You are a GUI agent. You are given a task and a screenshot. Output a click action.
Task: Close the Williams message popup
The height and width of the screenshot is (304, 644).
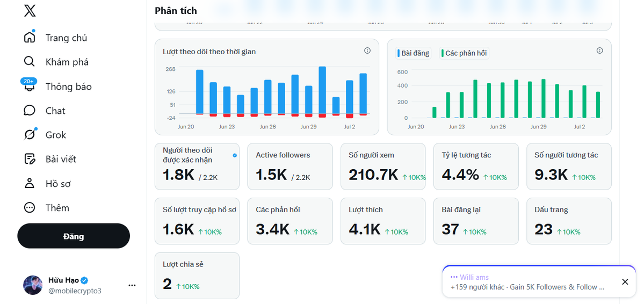[x=625, y=282]
